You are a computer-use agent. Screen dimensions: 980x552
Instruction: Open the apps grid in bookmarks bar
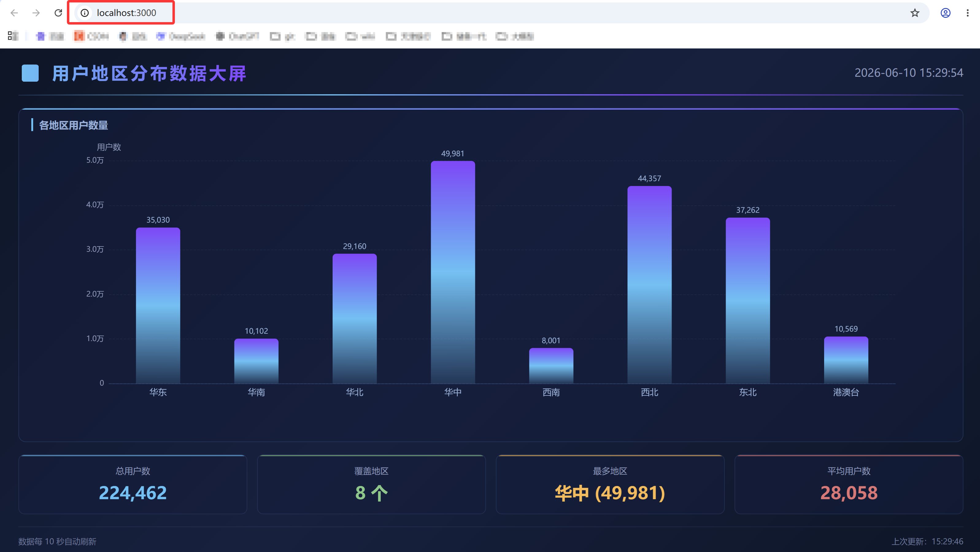pyautogui.click(x=13, y=36)
